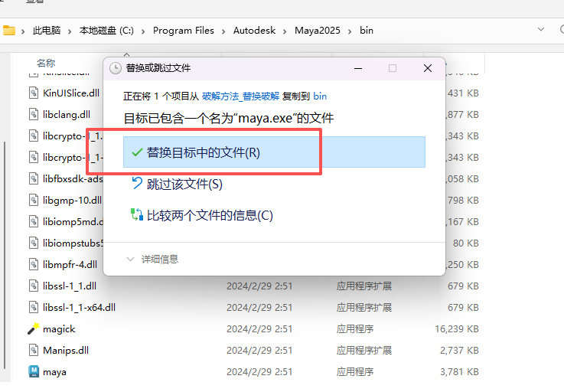Select 比较两个文件的信息(C) option

coord(210,215)
